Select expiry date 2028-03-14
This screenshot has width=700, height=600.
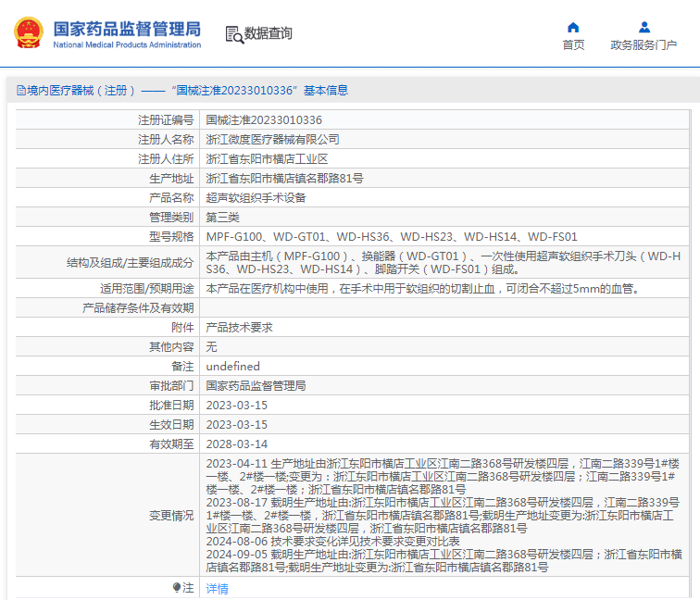[237, 444]
